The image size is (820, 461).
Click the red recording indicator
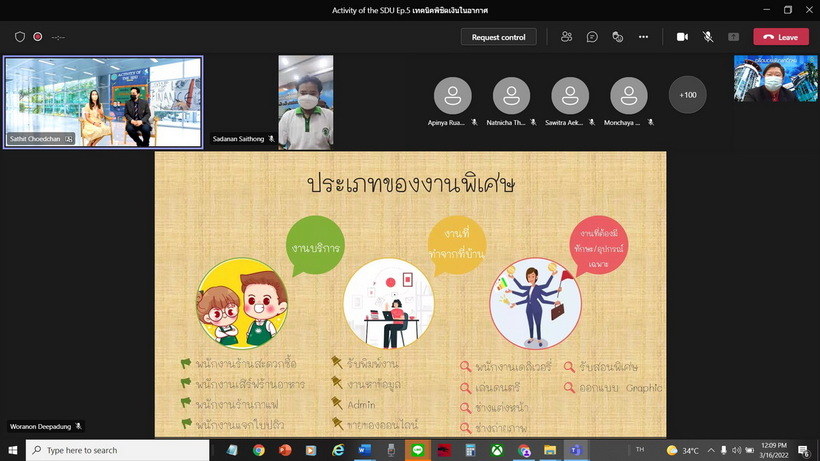click(x=38, y=37)
